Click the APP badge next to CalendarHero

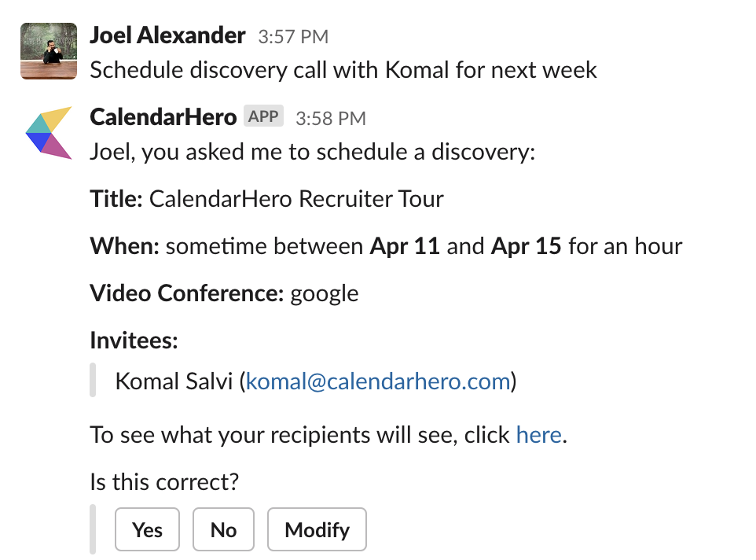[x=263, y=116]
